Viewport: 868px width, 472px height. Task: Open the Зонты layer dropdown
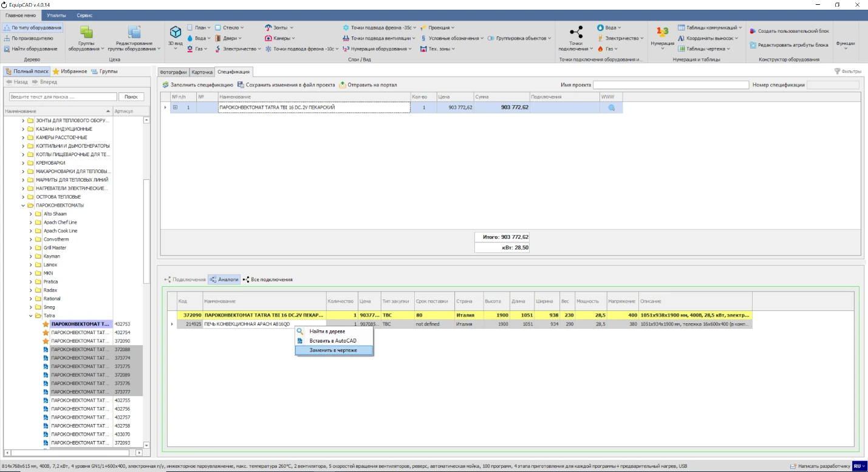pyautogui.click(x=279, y=27)
